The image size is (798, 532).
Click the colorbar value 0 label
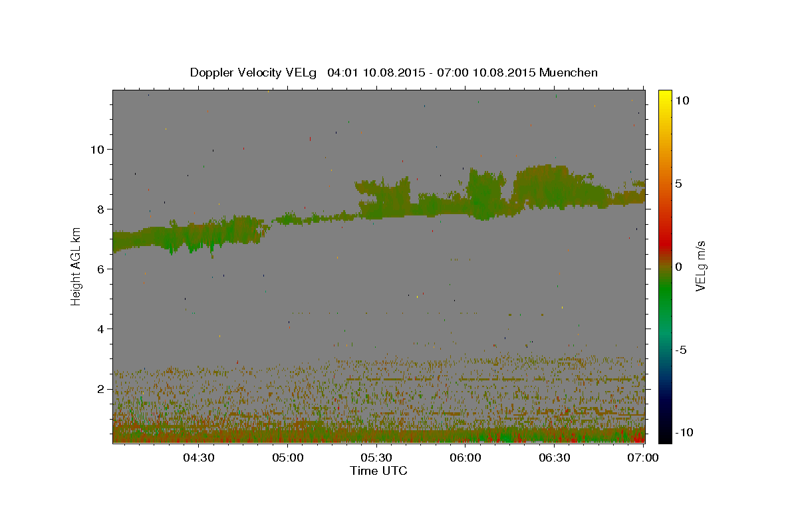tap(679, 267)
